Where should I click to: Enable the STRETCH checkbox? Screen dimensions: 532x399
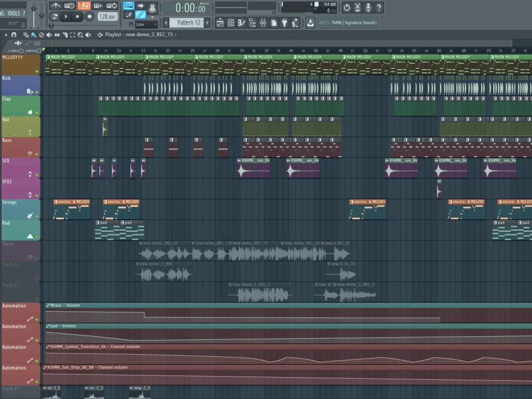coord(39,51)
